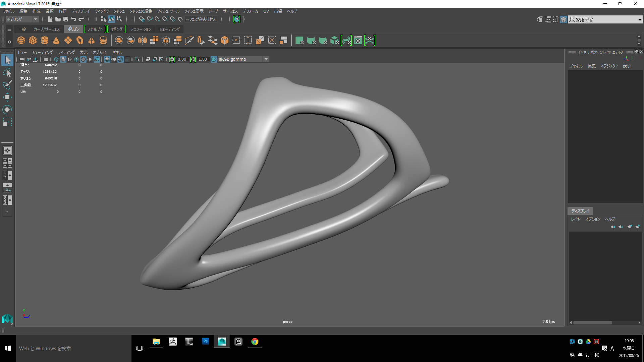Image resolution: width=644 pixels, height=362 pixels.
Task: Create a polygon sphere from shelf
Action: (21, 41)
